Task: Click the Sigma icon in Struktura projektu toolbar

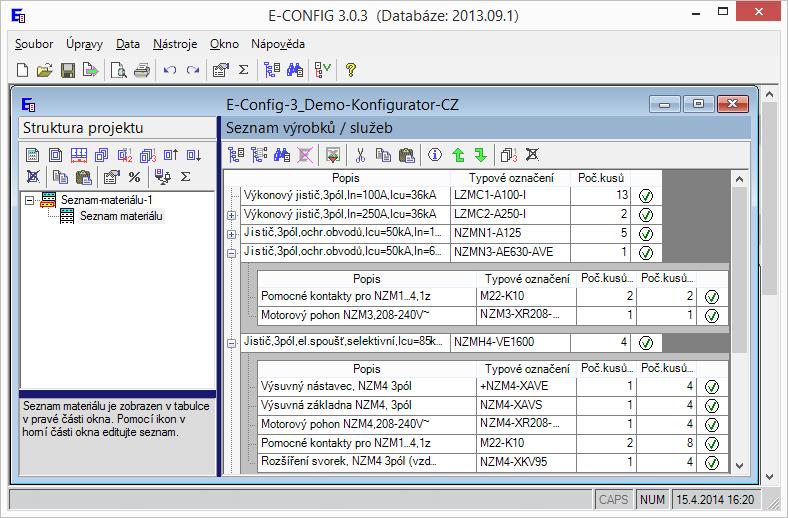Action: pos(186,177)
